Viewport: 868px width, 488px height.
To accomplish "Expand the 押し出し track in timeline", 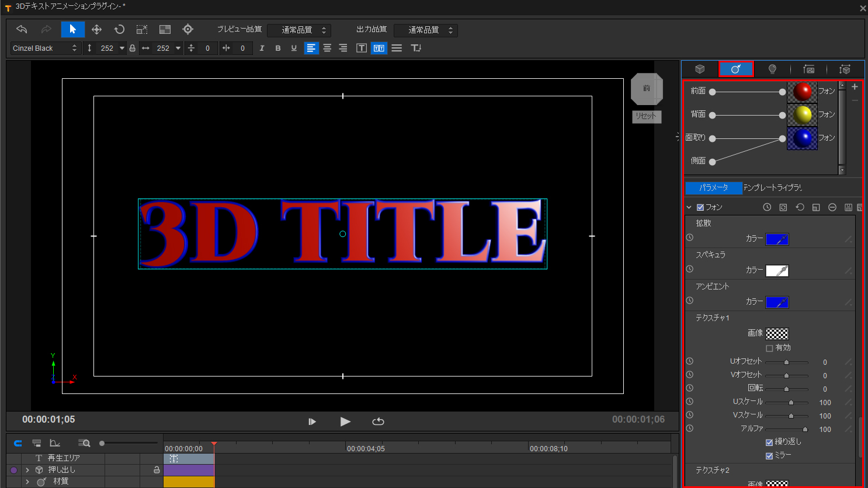I will point(27,469).
